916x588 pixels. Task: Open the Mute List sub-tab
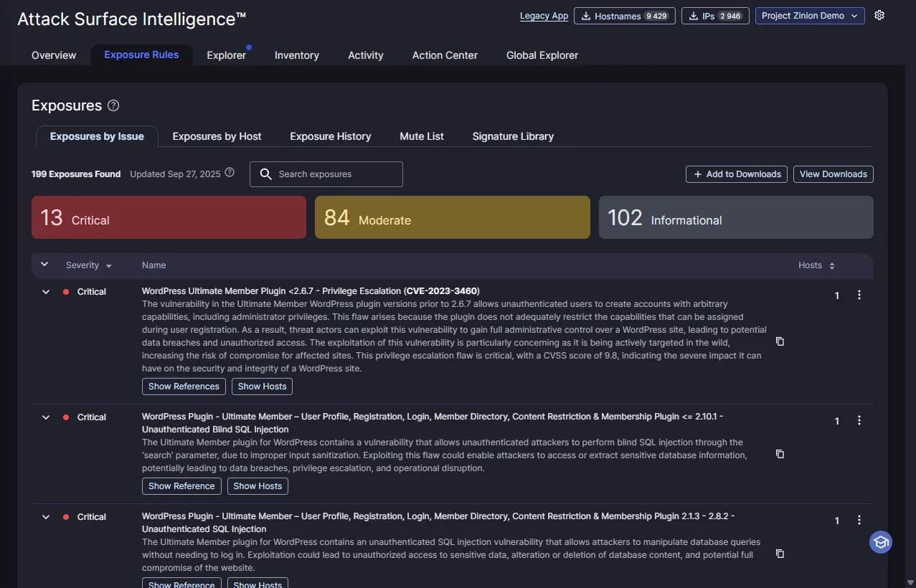coord(422,136)
